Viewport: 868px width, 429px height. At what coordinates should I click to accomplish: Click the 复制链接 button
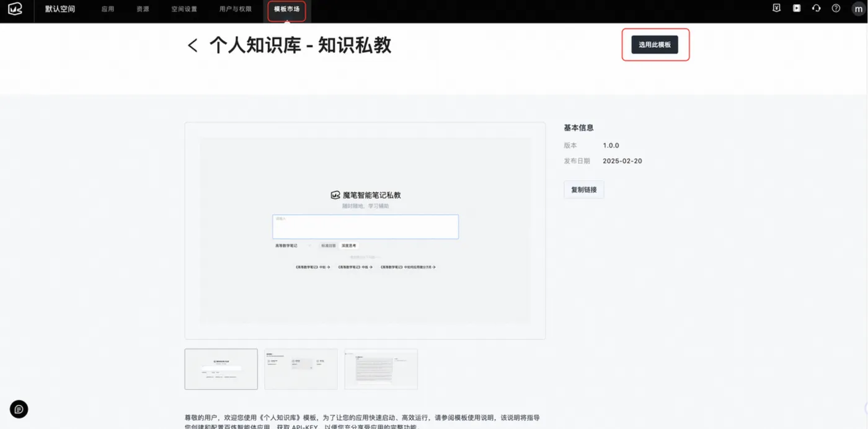(583, 190)
